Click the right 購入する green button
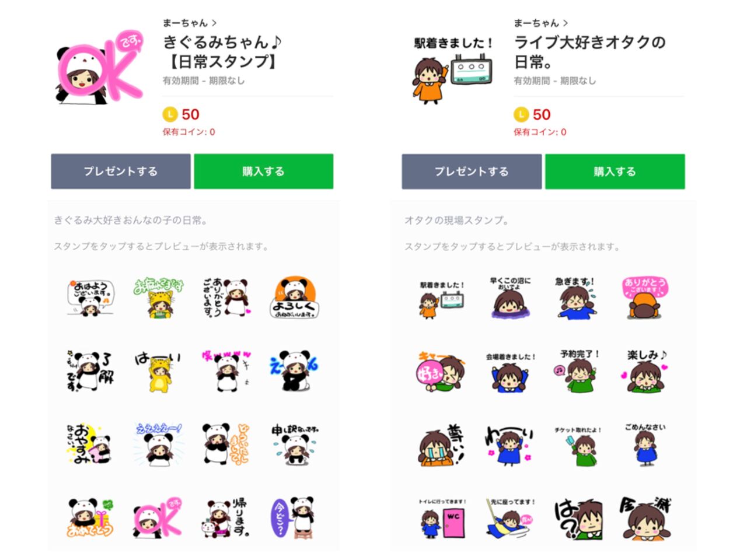747x560 pixels. 615,171
